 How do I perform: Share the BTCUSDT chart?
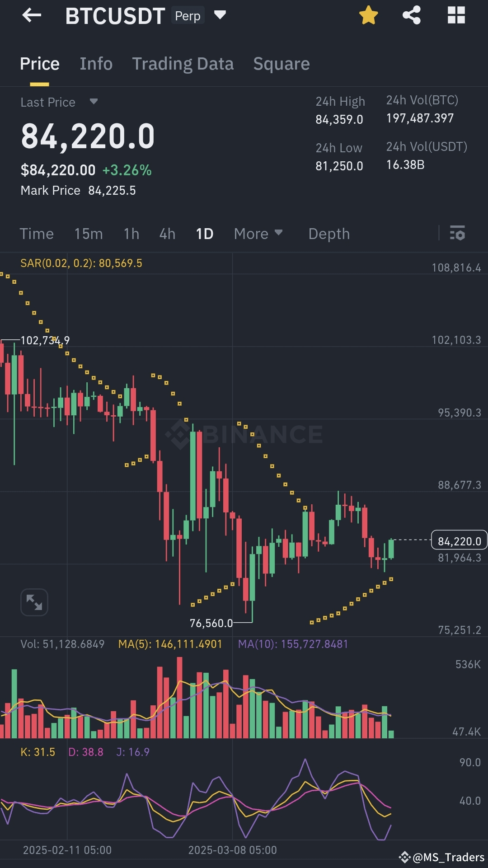(x=411, y=15)
